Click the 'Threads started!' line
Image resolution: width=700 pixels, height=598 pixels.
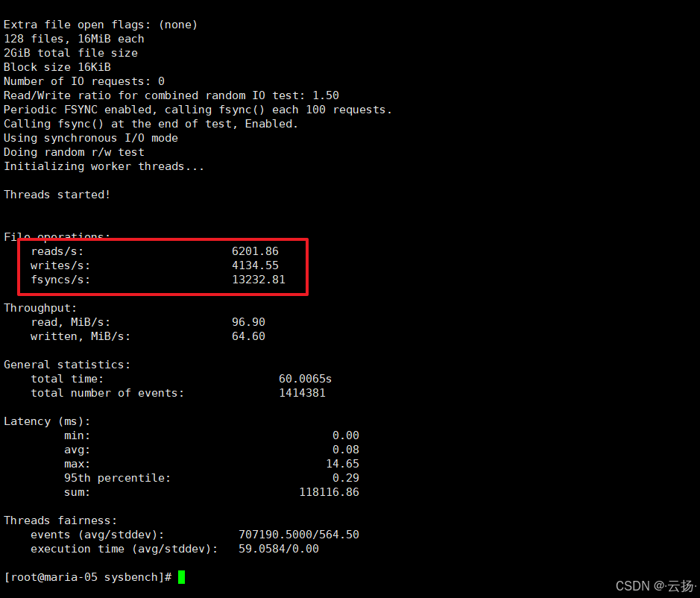[x=57, y=195]
